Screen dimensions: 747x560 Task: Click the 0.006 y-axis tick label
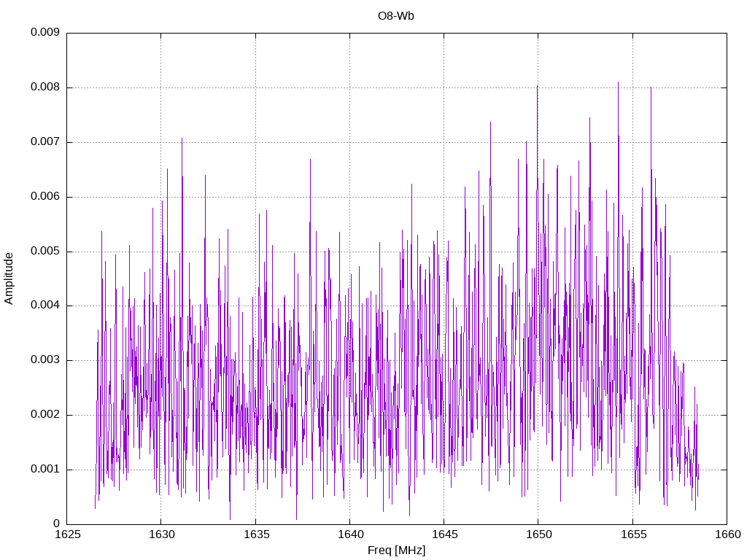45,197
